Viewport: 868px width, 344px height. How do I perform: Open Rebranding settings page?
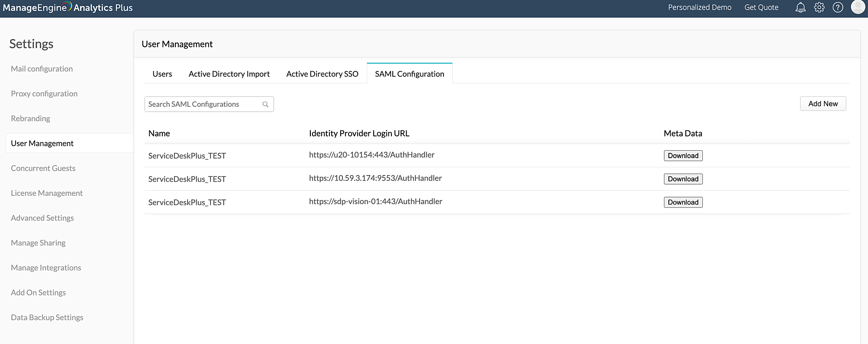[30, 119]
